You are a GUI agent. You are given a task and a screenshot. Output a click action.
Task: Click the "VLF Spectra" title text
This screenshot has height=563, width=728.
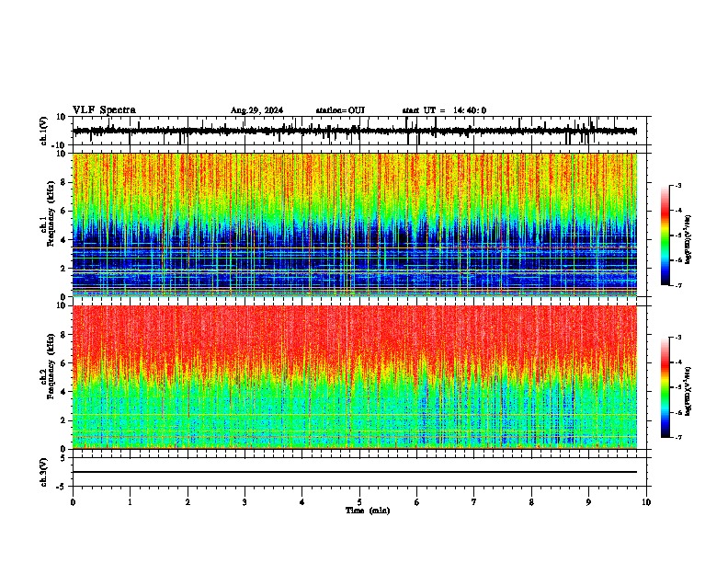pos(104,110)
